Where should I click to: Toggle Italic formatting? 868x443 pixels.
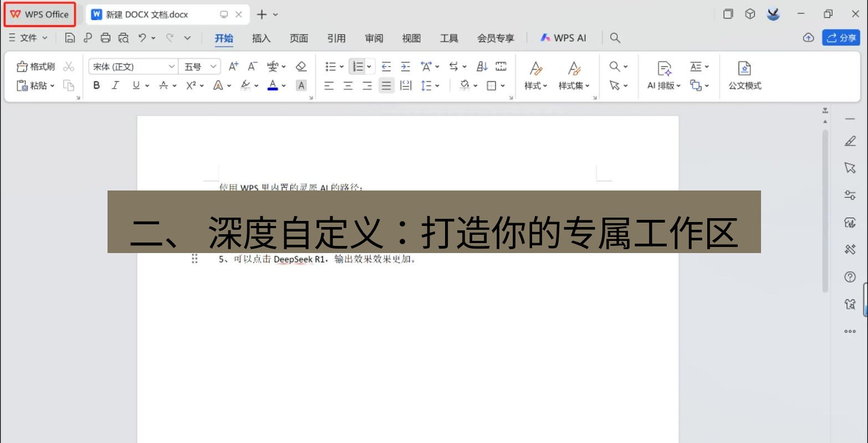tap(115, 85)
